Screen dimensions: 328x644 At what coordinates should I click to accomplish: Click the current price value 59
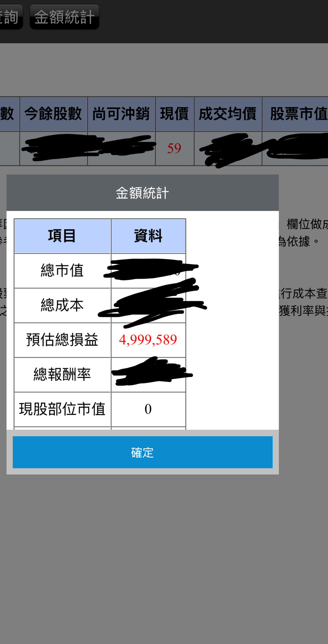[x=174, y=148]
